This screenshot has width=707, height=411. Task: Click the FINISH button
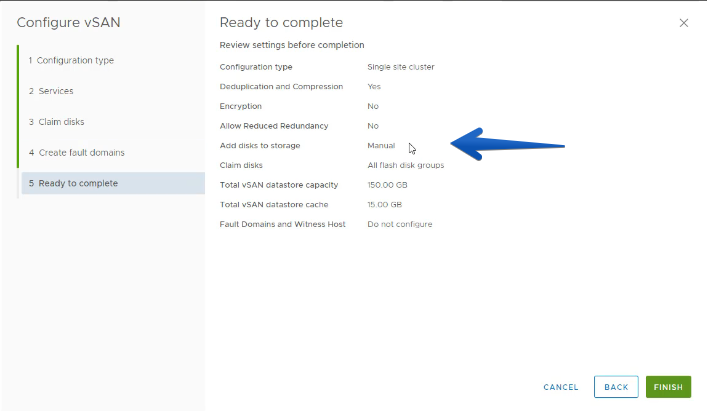point(668,387)
